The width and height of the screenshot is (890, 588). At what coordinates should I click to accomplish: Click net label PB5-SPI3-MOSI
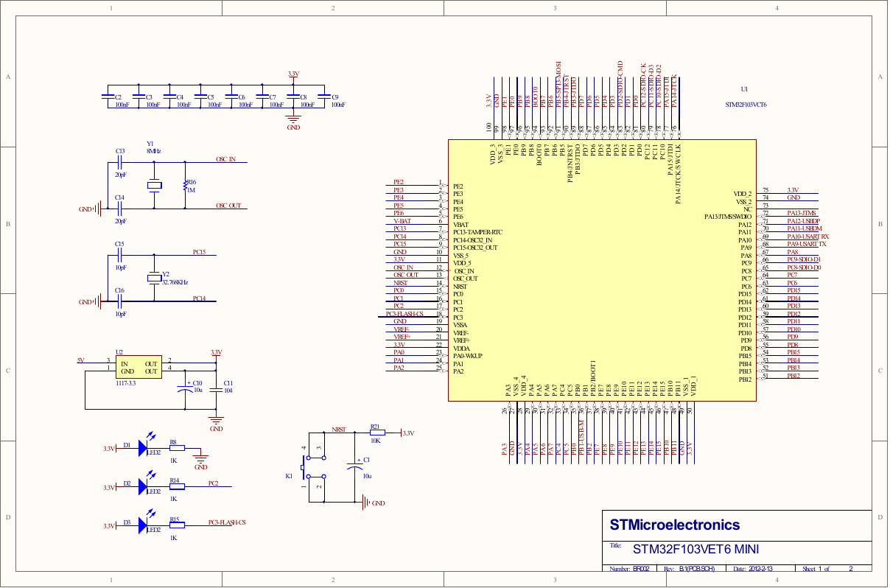coord(558,85)
